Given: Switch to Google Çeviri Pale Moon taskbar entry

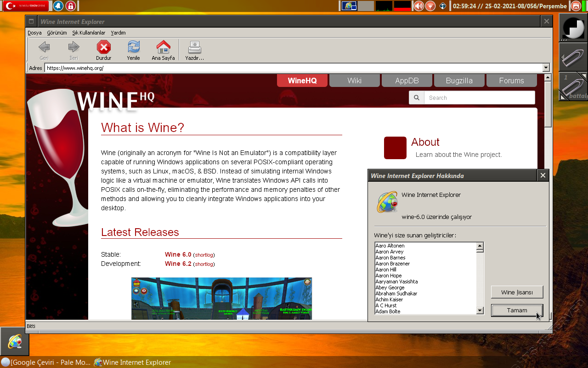Looking at the screenshot, I should [46, 362].
